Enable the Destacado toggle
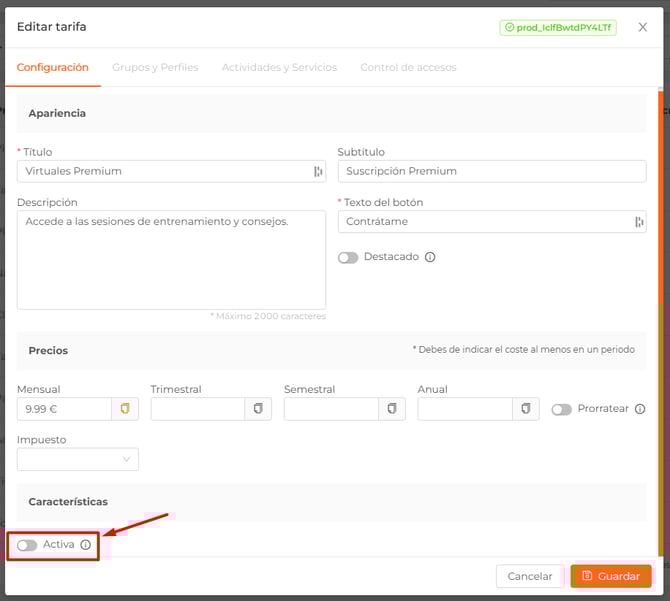 [x=348, y=257]
